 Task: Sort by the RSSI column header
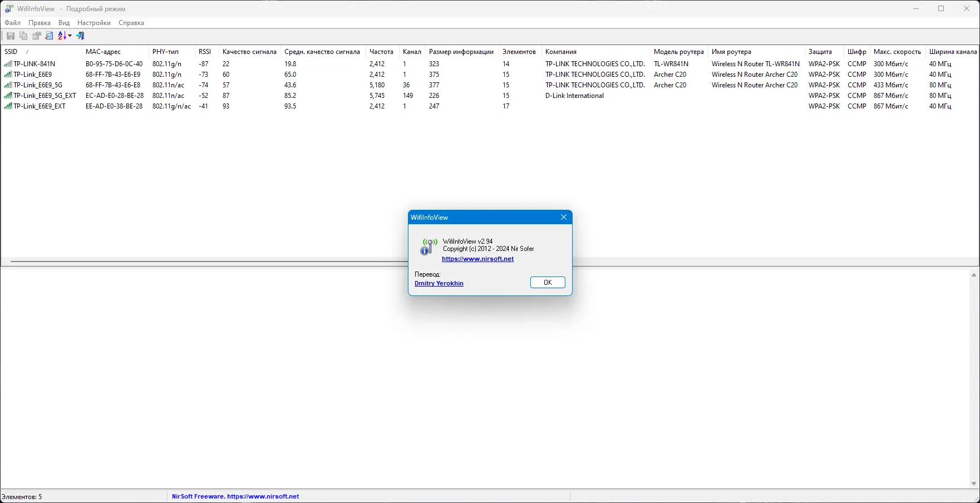206,52
